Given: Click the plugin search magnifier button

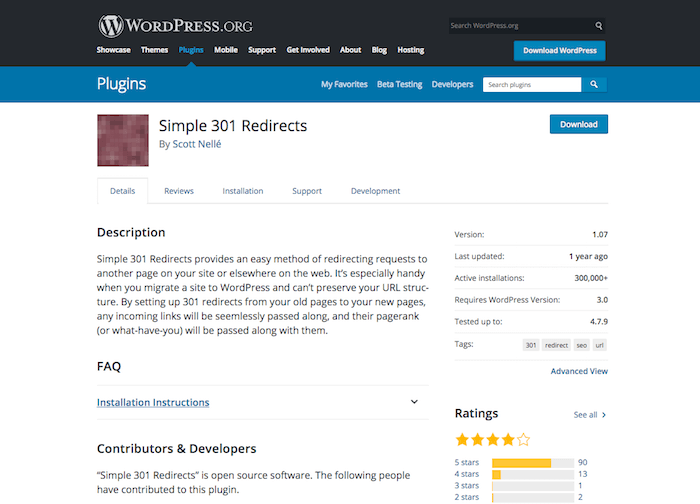Looking at the screenshot, I should (594, 84).
